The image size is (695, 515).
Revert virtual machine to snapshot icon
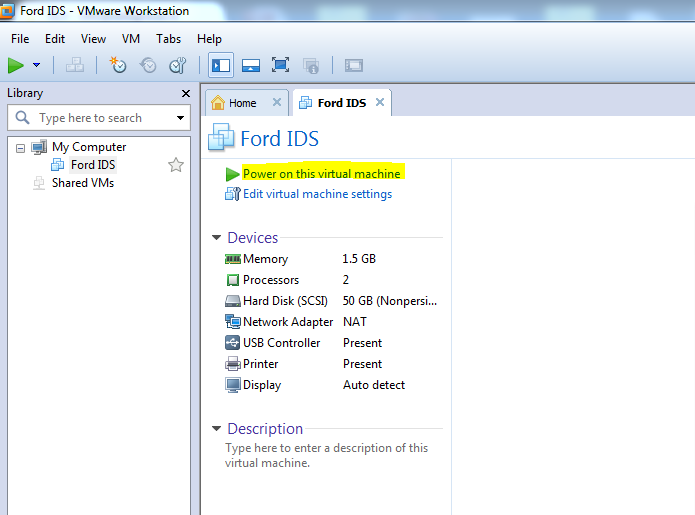[x=148, y=66]
